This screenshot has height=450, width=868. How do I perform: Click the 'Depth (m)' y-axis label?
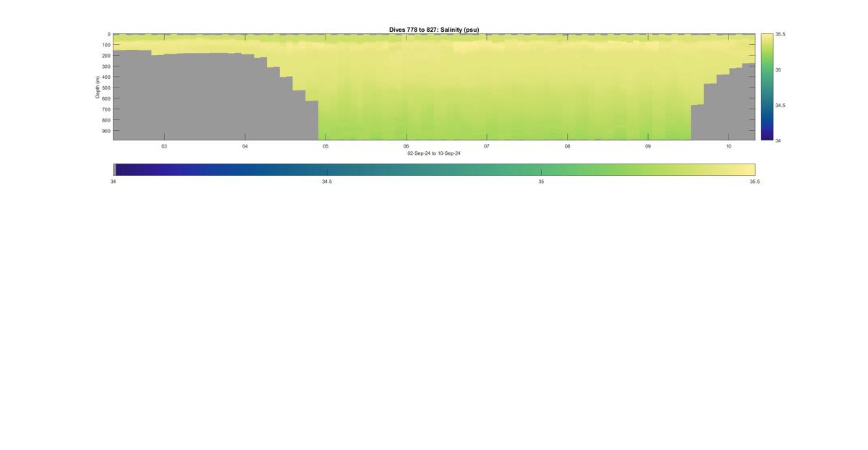click(x=97, y=87)
